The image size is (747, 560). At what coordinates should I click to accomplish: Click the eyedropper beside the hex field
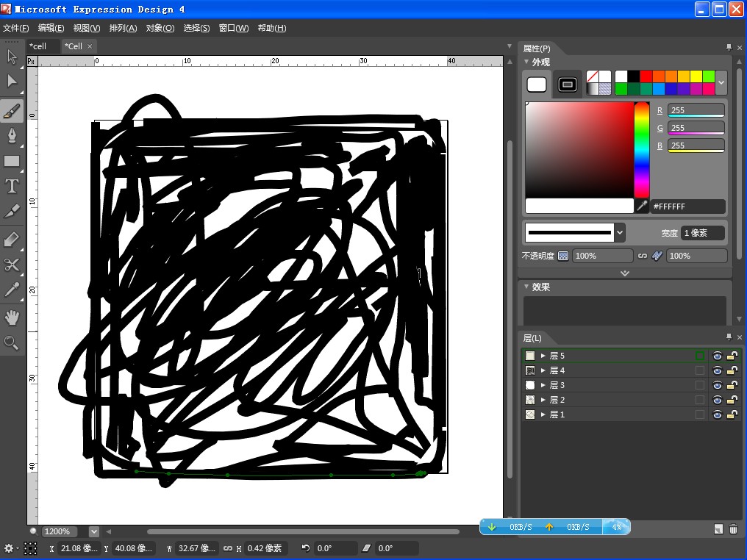tap(642, 207)
